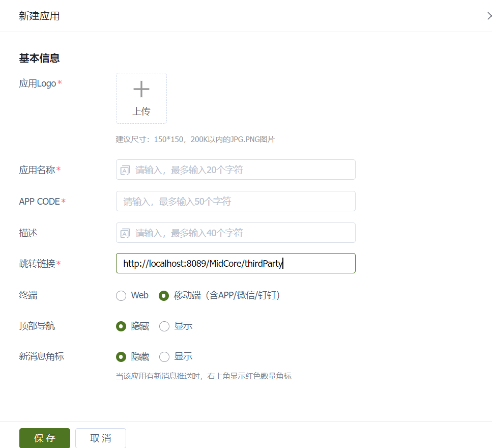Choose 隐藏 for 新消息角标

click(121, 357)
